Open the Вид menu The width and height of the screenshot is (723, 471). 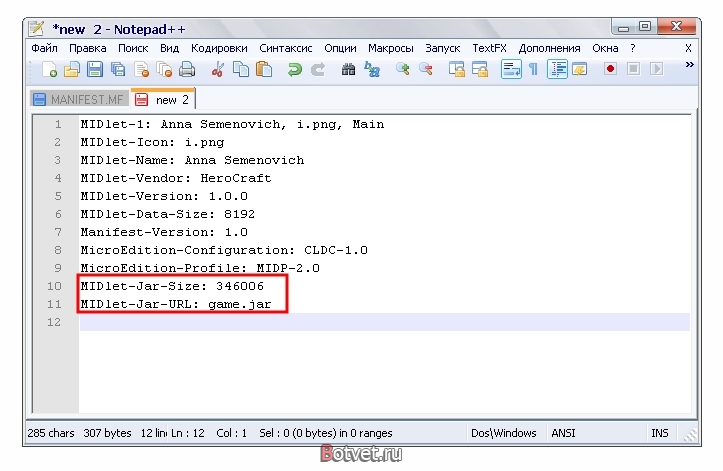(169, 48)
